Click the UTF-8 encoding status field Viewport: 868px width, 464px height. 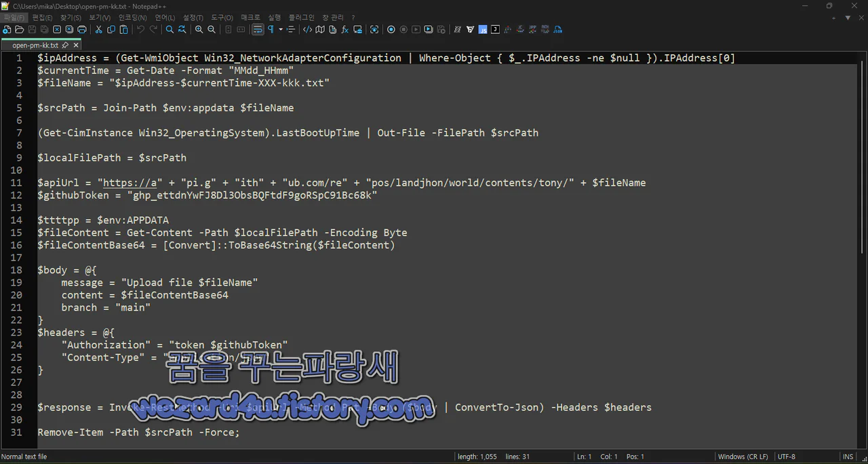787,457
